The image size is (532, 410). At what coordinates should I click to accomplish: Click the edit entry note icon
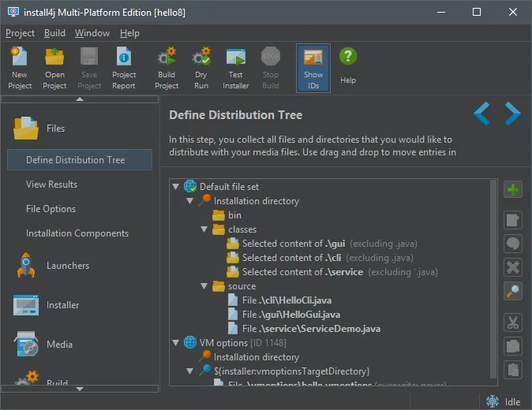(512, 220)
